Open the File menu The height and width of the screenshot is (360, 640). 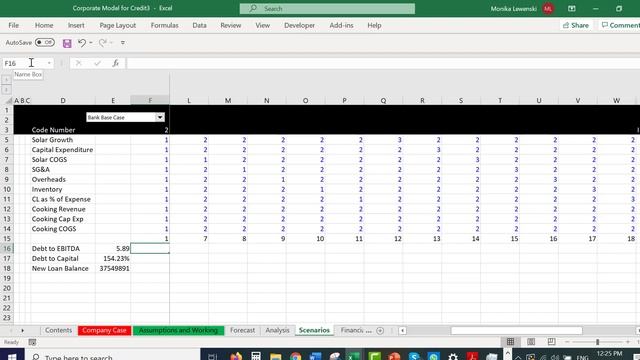(x=13, y=25)
